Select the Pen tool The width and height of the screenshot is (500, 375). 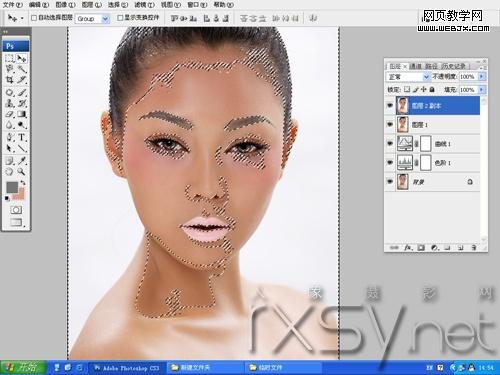10,137
